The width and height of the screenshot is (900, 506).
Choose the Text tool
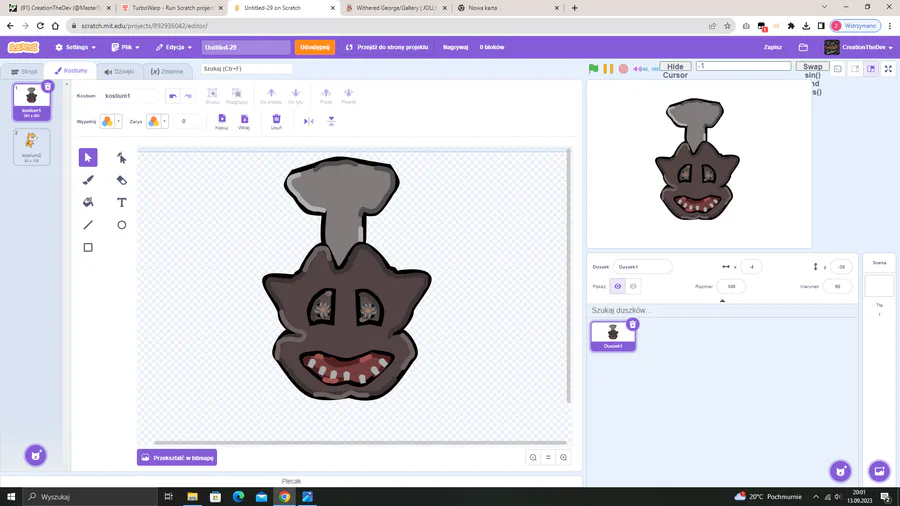click(122, 203)
